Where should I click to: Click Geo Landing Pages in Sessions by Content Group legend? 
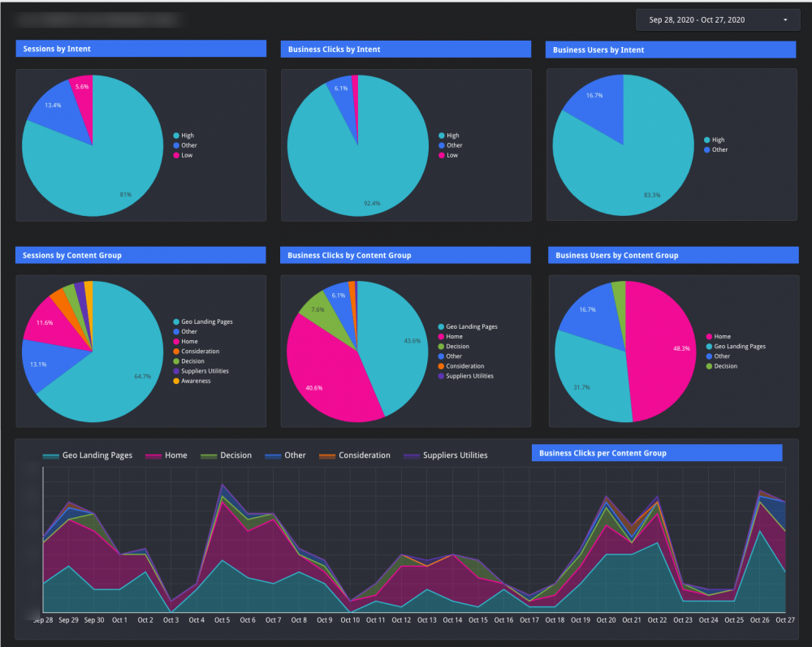[203, 322]
